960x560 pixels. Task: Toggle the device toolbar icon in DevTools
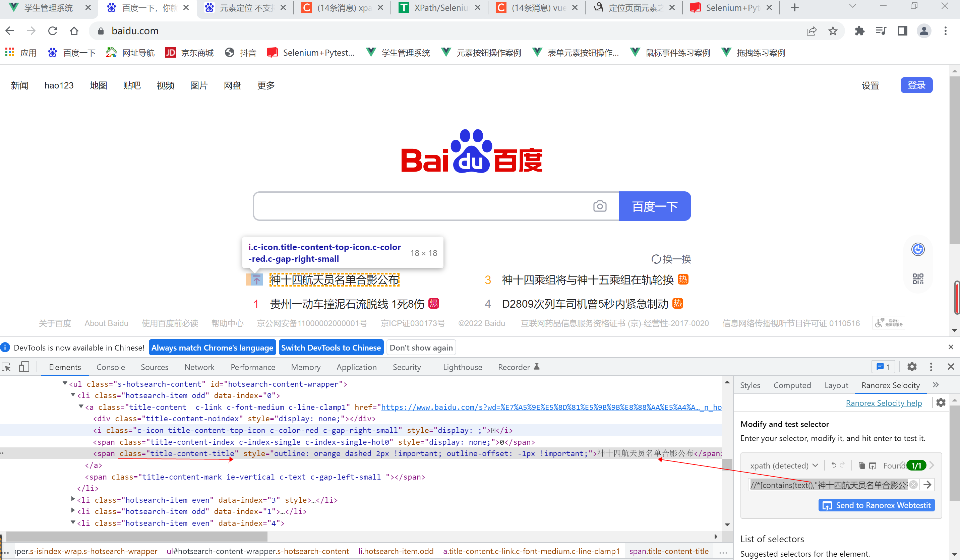pyautogui.click(x=24, y=367)
